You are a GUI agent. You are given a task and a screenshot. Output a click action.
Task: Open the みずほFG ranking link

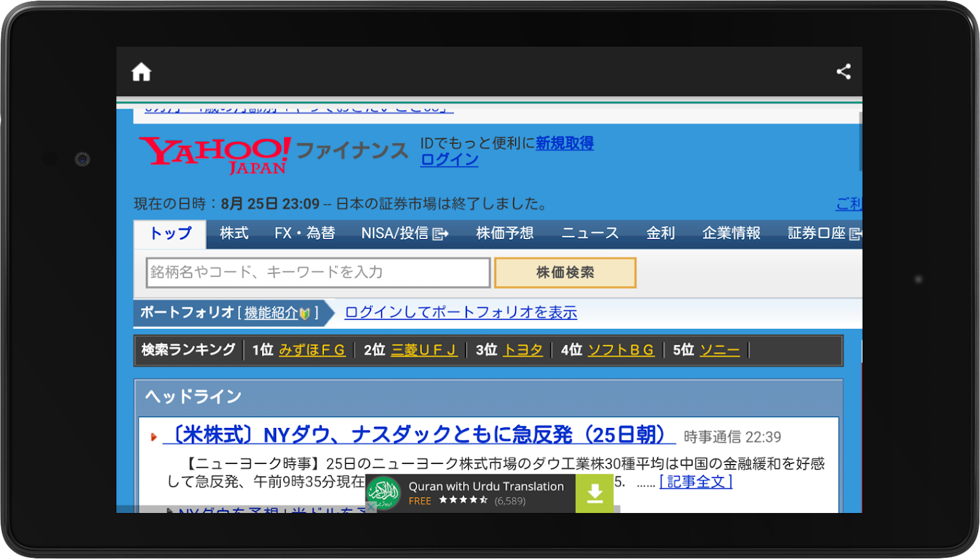pos(312,350)
